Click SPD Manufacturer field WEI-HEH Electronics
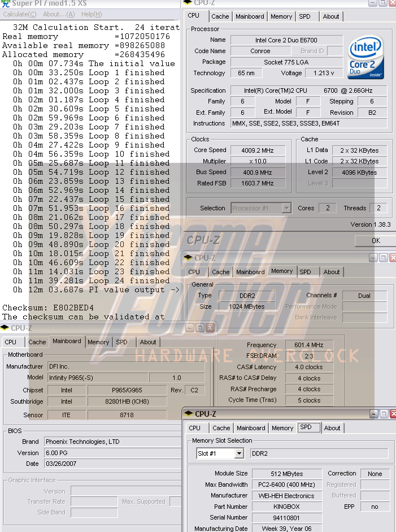 [x=287, y=496]
